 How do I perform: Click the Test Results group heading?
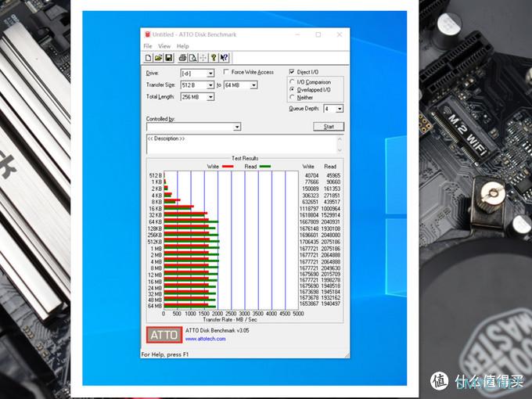click(x=245, y=158)
